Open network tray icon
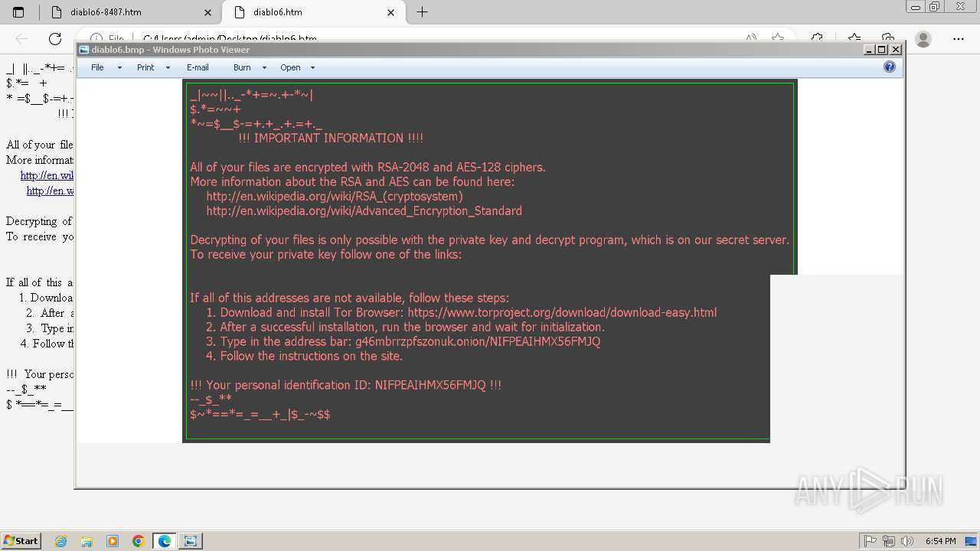This screenshot has width=980, height=551. 889,541
